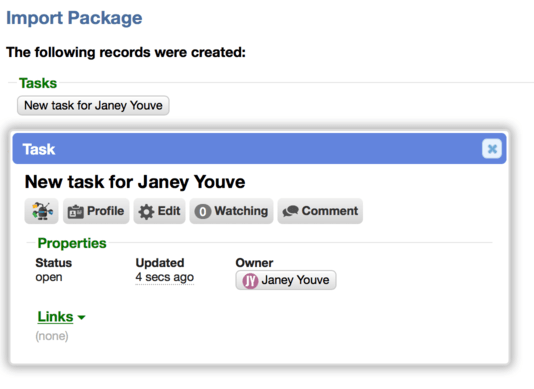Image resolution: width=534 pixels, height=389 pixels.
Task: Click the blue Task header bar
Action: (259, 149)
